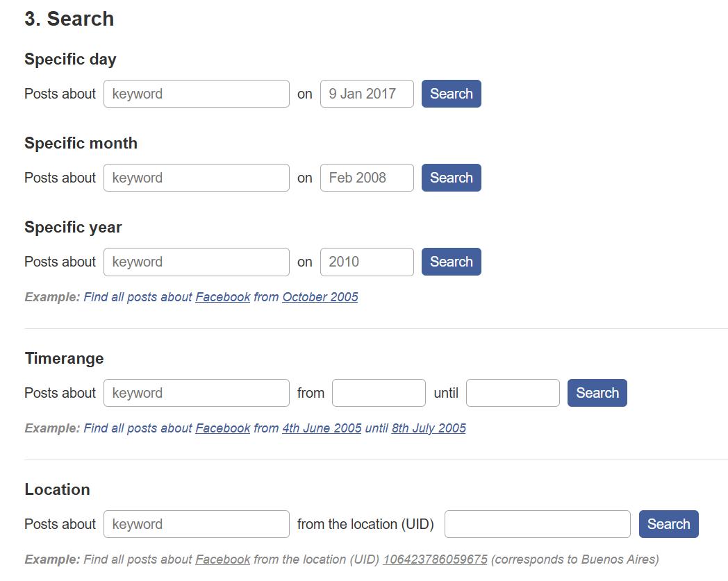728x581 pixels.
Task: Focus keyword field under Specific day
Action: click(196, 94)
